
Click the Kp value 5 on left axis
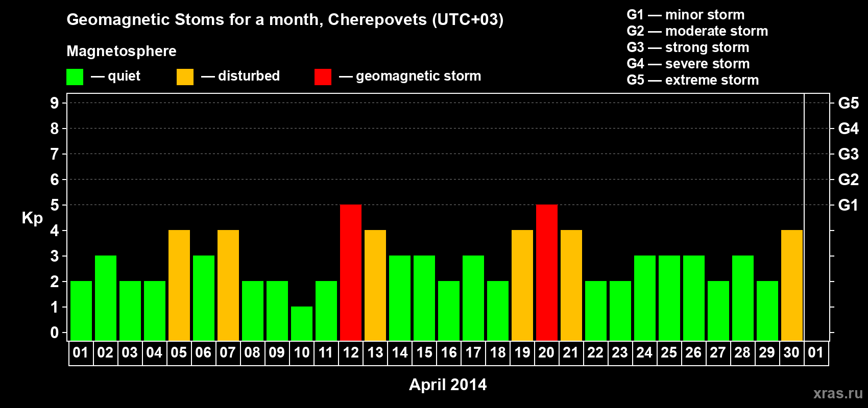coord(55,205)
